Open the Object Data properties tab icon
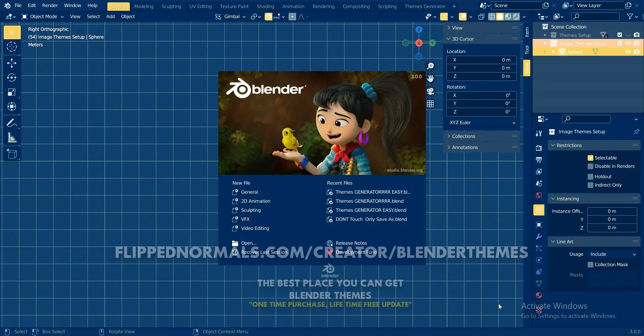This screenshot has height=336, width=644. (539, 283)
